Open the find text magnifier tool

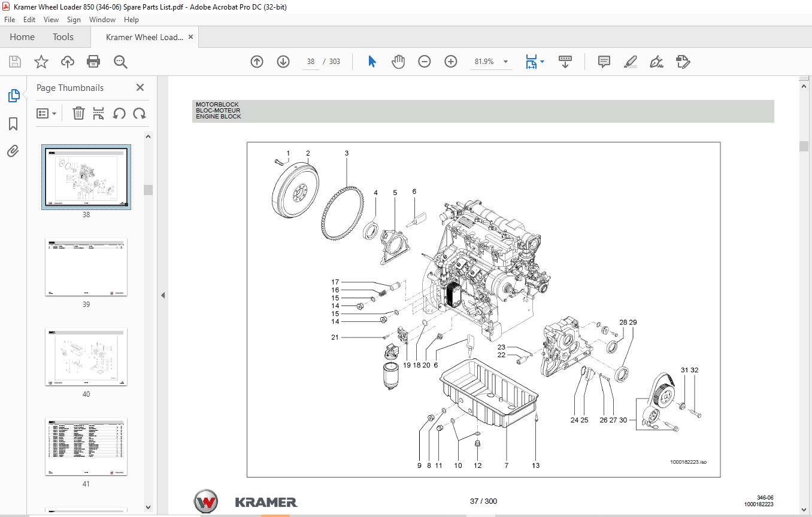point(120,62)
